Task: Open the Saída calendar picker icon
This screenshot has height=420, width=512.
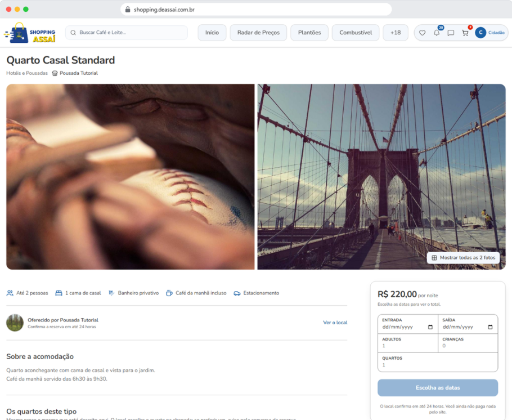Action: pyautogui.click(x=490, y=327)
